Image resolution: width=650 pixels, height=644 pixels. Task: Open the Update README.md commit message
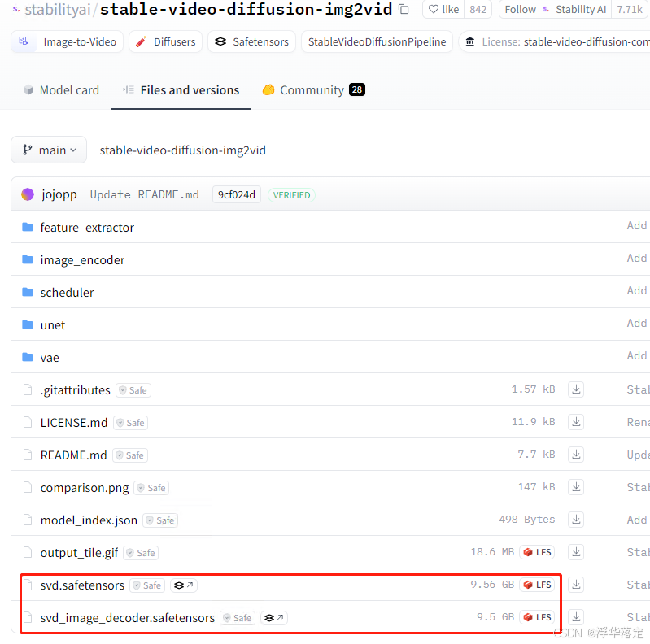click(144, 194)
